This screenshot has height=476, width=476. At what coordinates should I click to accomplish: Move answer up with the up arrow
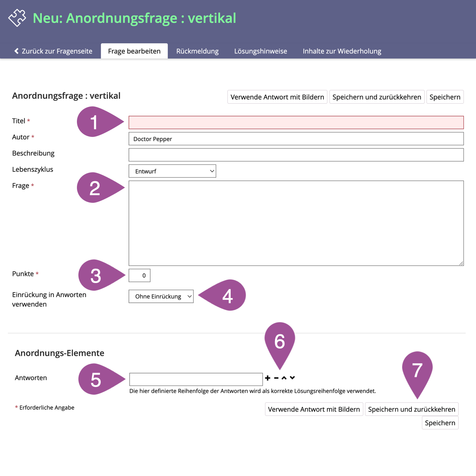point(284,378)
